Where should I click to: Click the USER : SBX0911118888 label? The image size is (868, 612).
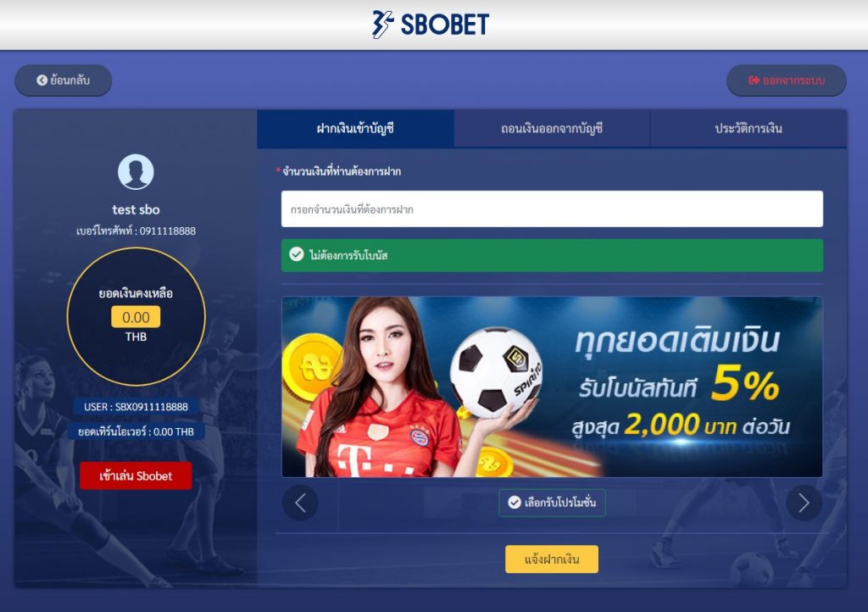coord(136,407)
